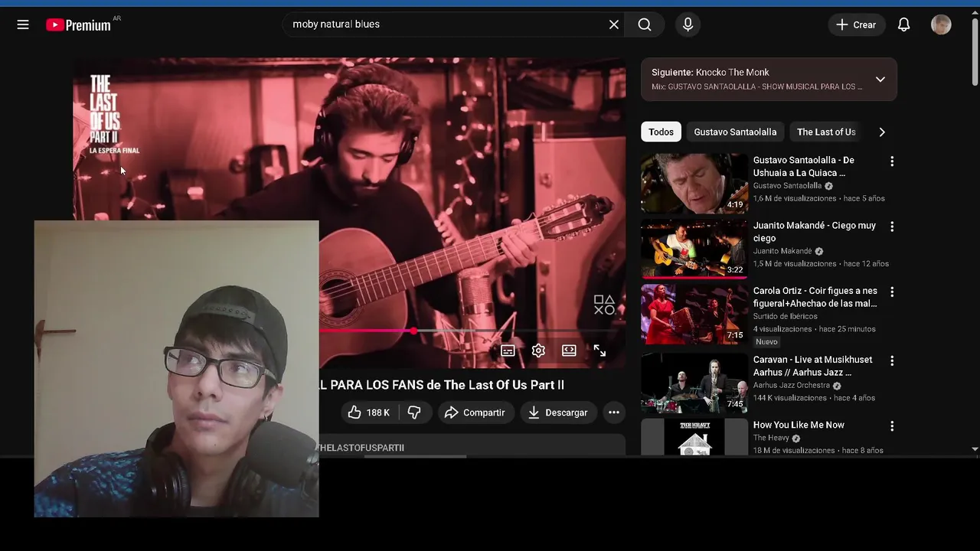Click The Heavy channel name
980x551 pixels.
click(x=771, y=438)
